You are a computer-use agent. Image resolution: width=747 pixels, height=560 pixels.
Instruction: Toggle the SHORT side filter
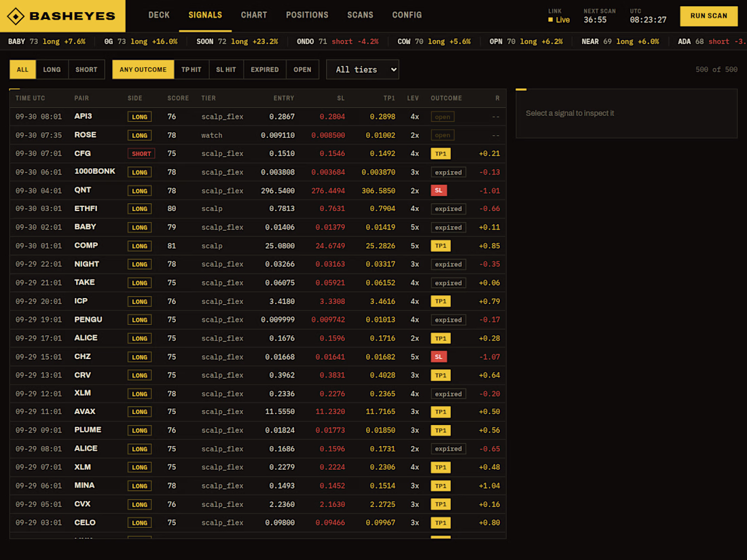pos(86,69)
